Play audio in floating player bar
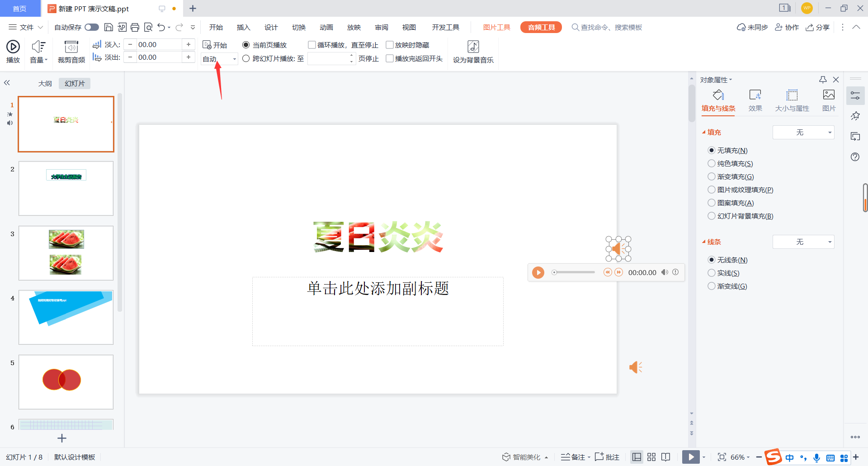Image resolution: width=868 pixels, height=466 pixels. tap(538, 272)
